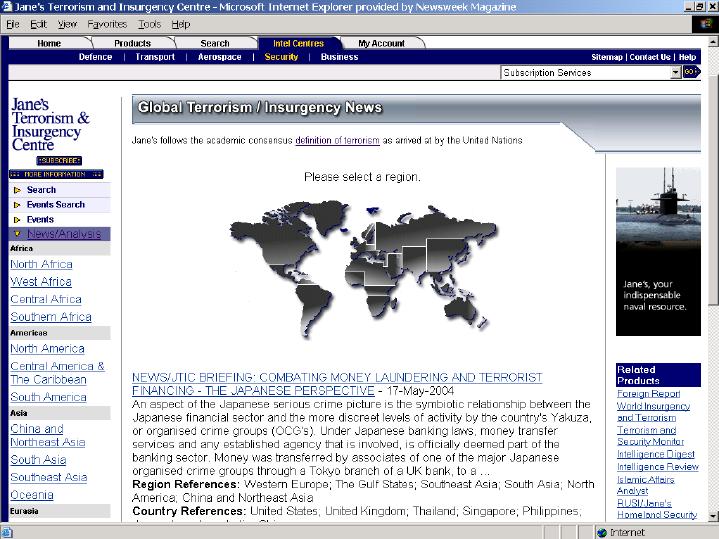Collapse the News/Analysis section arrow

tap(17, 234)
